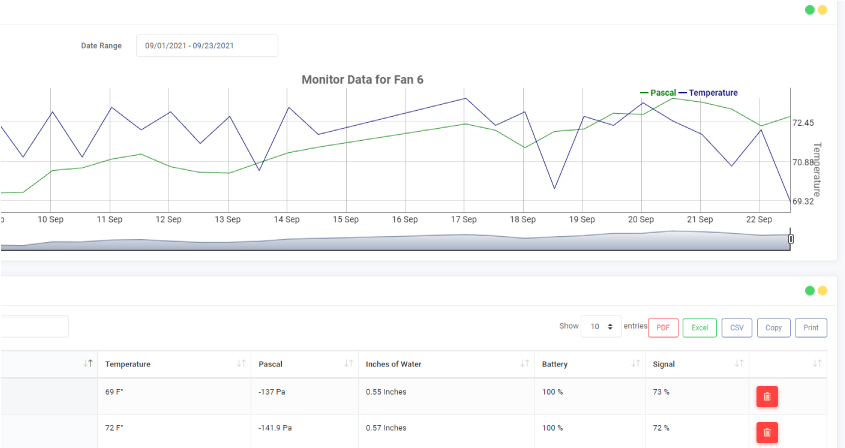The height and width of the screenshot is (448, 845).
Task: Sort table by Battery column
Action: (588, 364)
